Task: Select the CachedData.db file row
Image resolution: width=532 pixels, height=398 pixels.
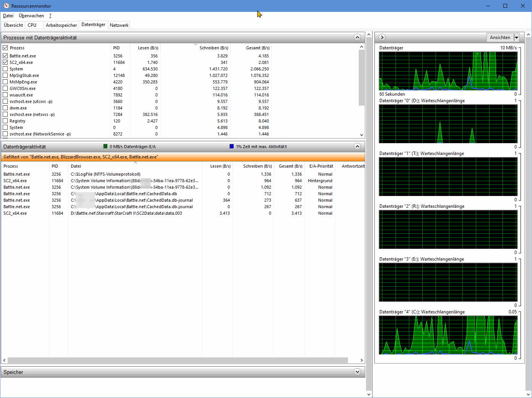Action: tap(183, 194)
